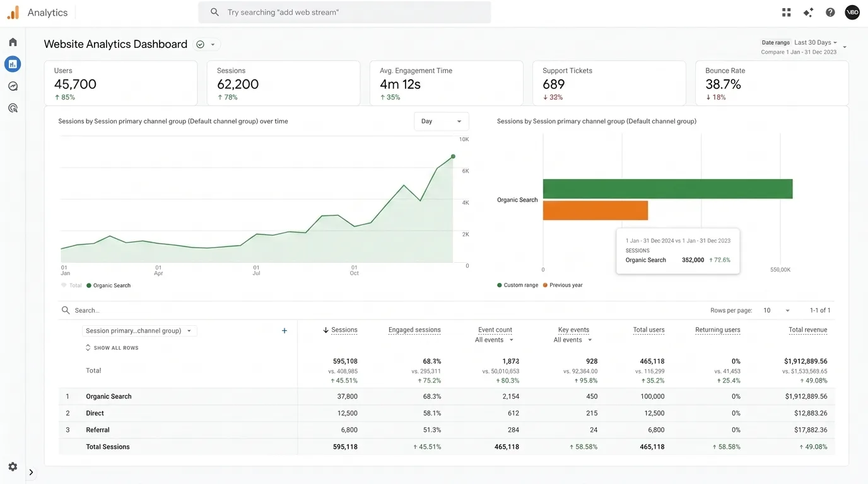Select the Sessions metric card
Image resolution: width=868 pixels, height=484 pixels.
pos(283,83)
